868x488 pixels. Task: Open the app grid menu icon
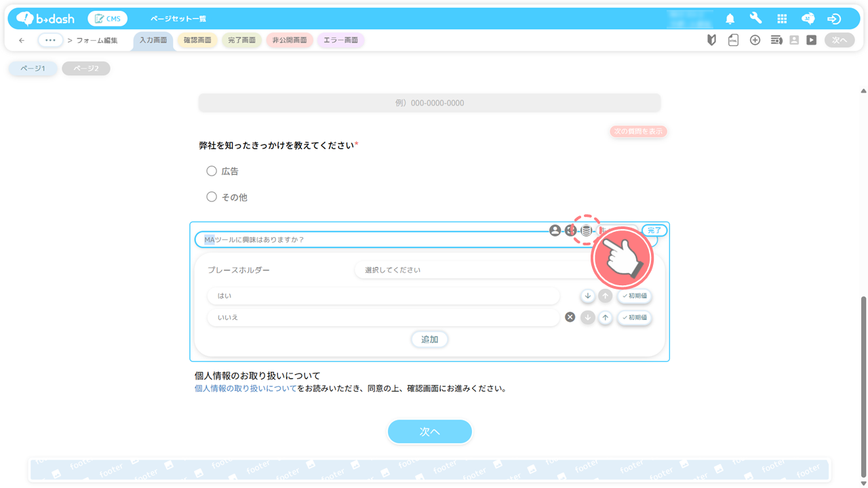(x=782, y=19)
